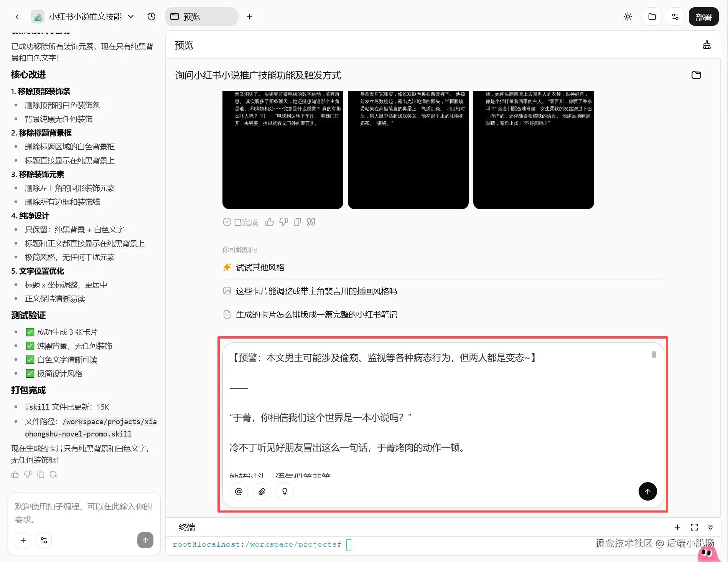Click the heading 5. 文字位置优化
The height and width of the screenshot is (562, 728).
tap(38, 271)
